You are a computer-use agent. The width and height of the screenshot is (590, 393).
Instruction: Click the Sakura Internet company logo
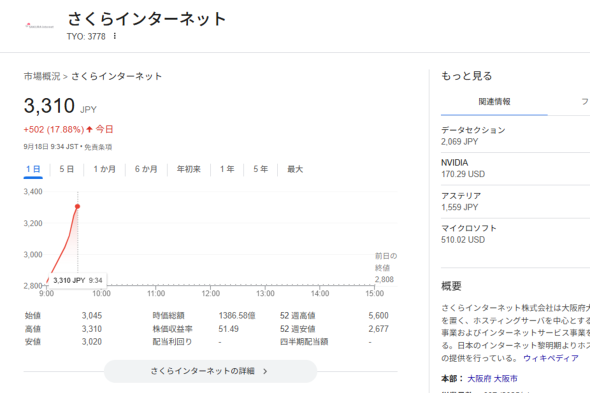tap(40, 26)
